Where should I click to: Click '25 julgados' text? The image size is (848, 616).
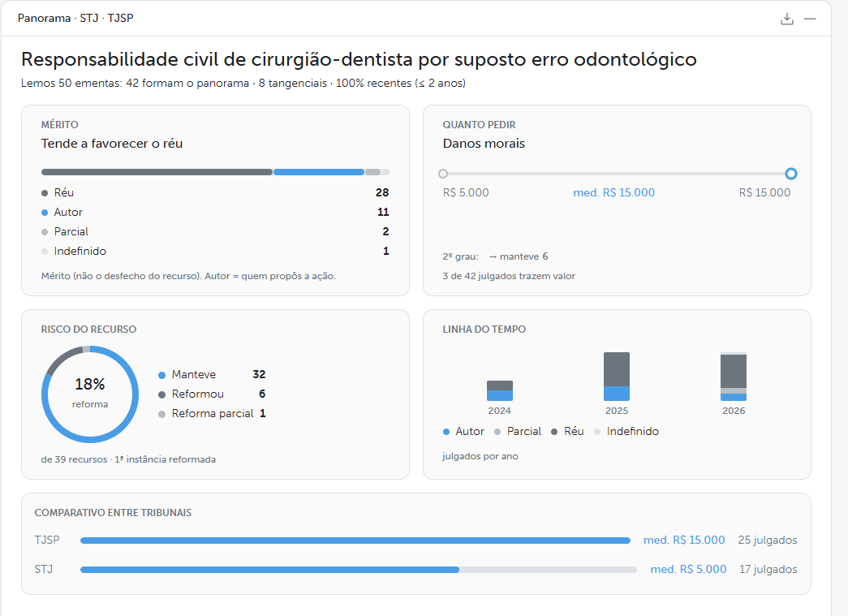pyautogui.click(x=768, y=540)
